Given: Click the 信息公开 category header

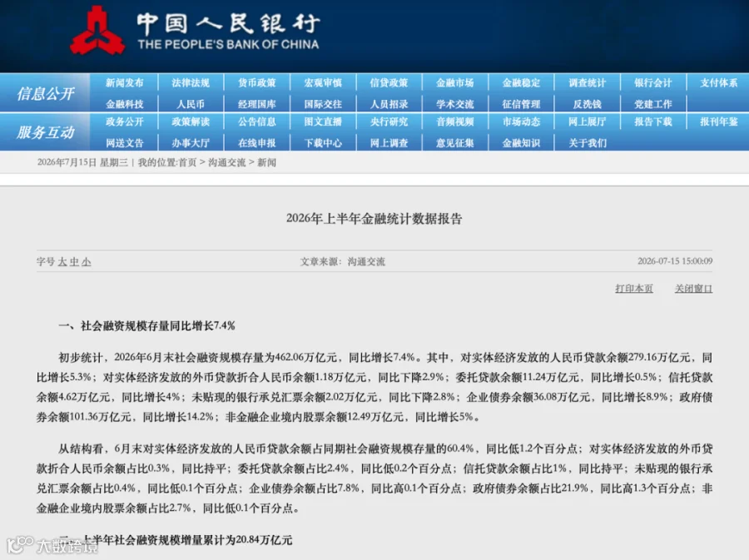Looking at the screenshot, I should (x=46, y=93).
